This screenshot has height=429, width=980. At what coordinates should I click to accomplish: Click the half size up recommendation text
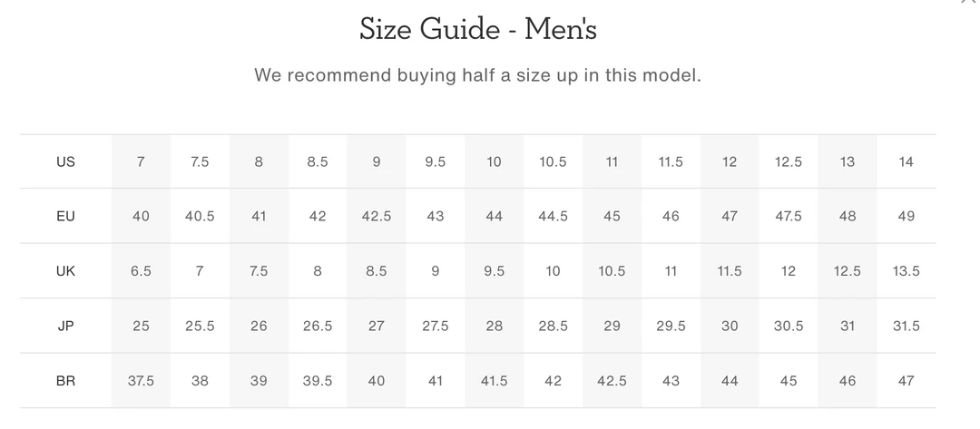(x=477, y=75)
